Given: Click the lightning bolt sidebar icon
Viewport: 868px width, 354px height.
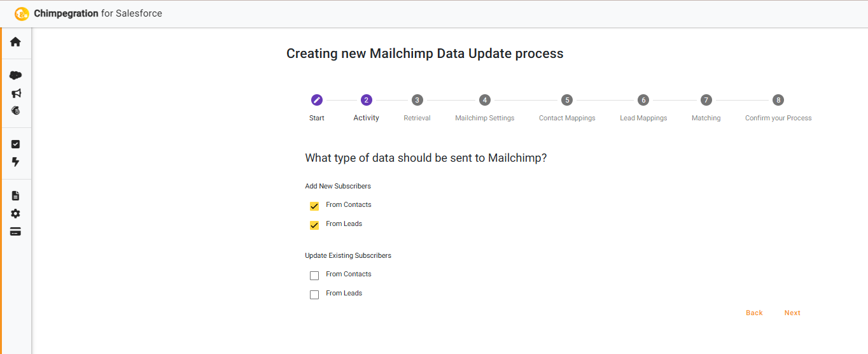Looking at the screenshot, I should click(x=16, y=162).
